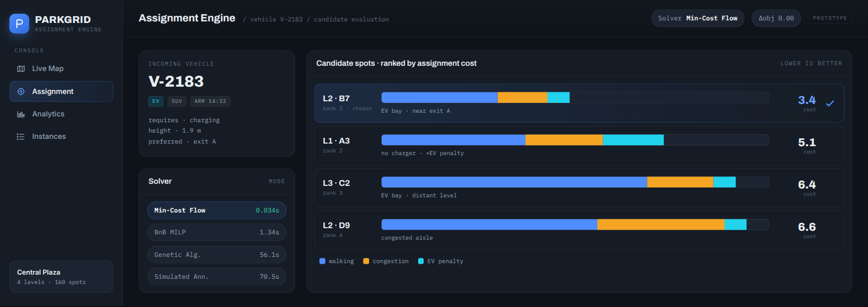Click the 70.5s solver time

pos(270,277)
